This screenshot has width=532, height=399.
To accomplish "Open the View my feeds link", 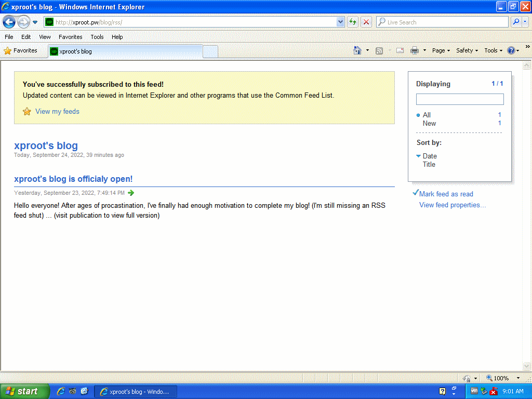I will pyautogui.click(x=57, y=111).
